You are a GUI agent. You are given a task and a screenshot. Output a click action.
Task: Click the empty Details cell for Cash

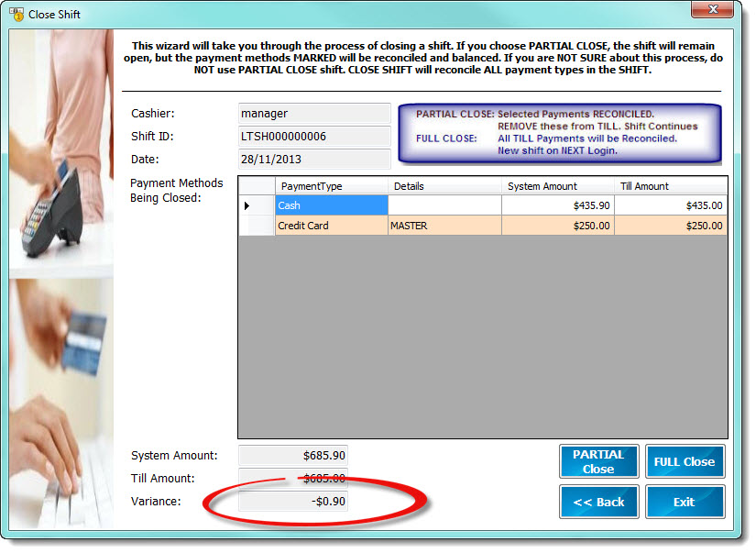point(444,205)
